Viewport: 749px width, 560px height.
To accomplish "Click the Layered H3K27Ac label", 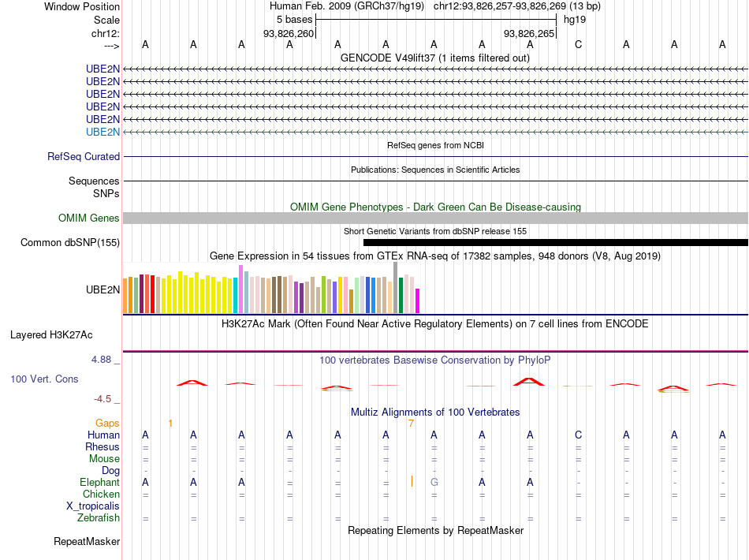I will pos(51,335).
